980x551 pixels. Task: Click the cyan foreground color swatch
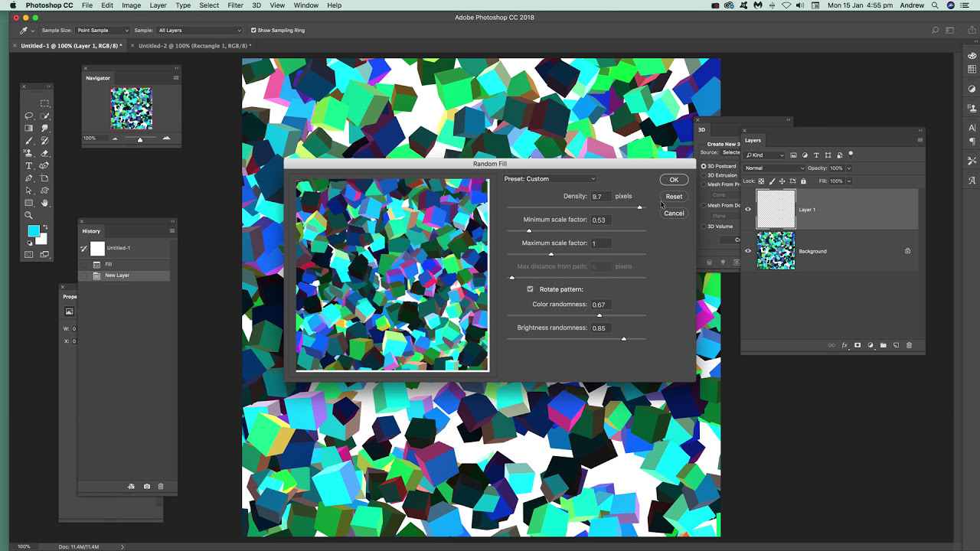coord(34,231)
